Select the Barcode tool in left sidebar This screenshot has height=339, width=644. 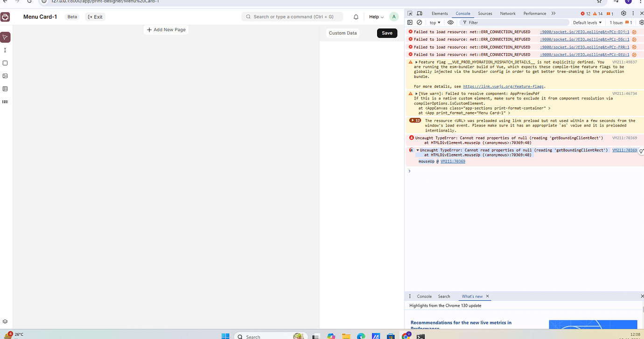point(5,101)
